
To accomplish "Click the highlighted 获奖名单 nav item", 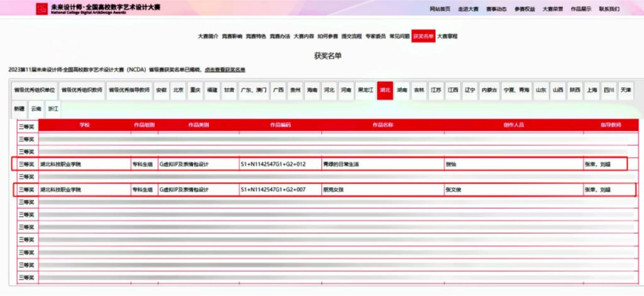I will click(x=423, y=37).
